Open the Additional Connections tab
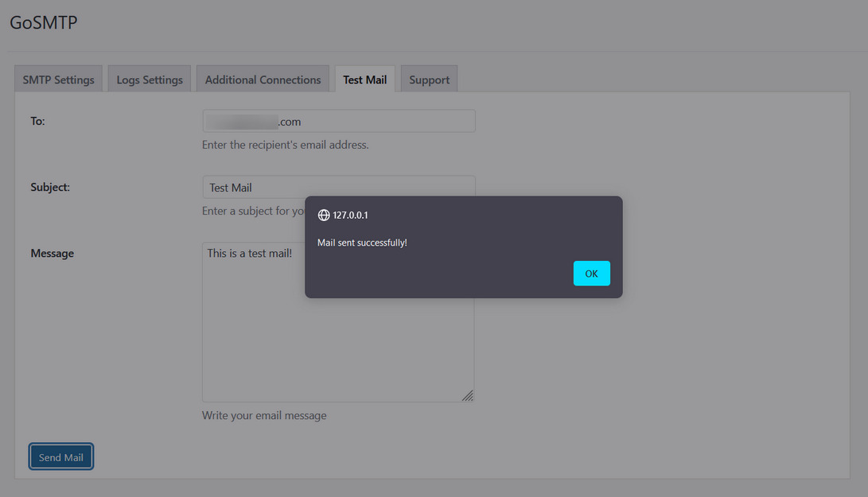Viewport: 868px width, 497px height. click(263, 80)
